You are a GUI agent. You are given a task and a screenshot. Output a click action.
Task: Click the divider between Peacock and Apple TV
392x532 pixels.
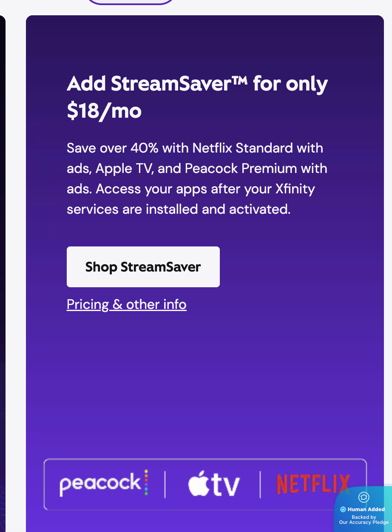165,484
